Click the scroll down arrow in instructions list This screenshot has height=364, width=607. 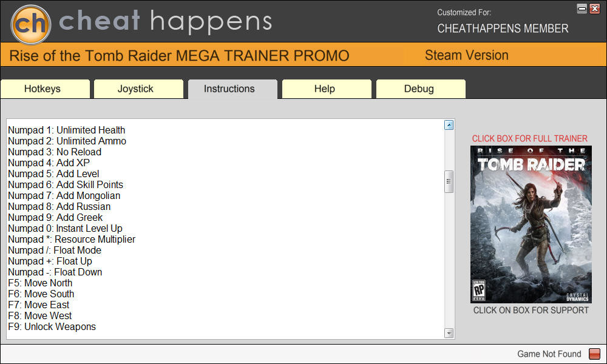pyautogui.click(x=449, y=333)
